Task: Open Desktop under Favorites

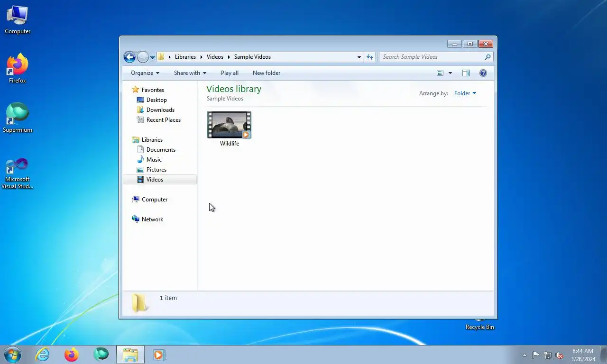Action: 156,100
